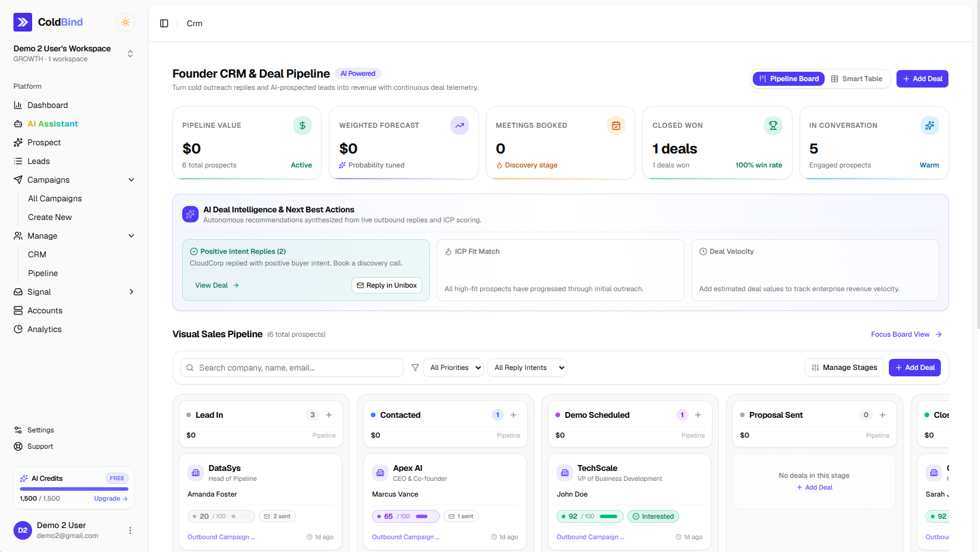Open the TechScale company icon
Image resolution: width=980 pixels, height=552 pixels.
[565, 473]
